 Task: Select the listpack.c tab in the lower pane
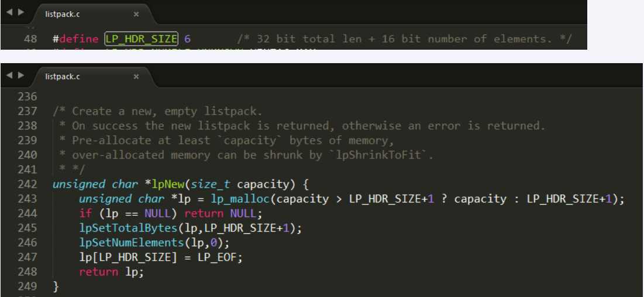[x=63, y=77]
